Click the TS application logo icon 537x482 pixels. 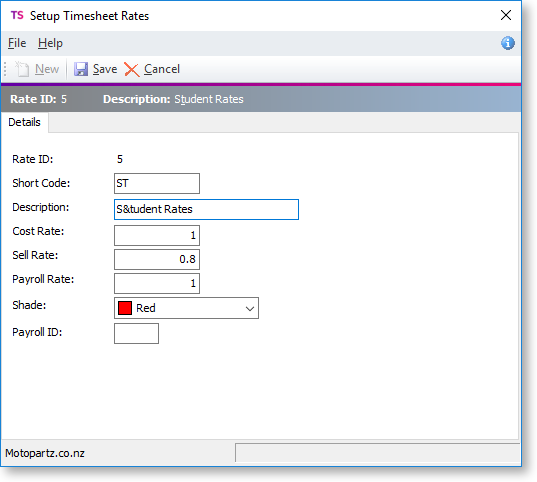[17, 15]
